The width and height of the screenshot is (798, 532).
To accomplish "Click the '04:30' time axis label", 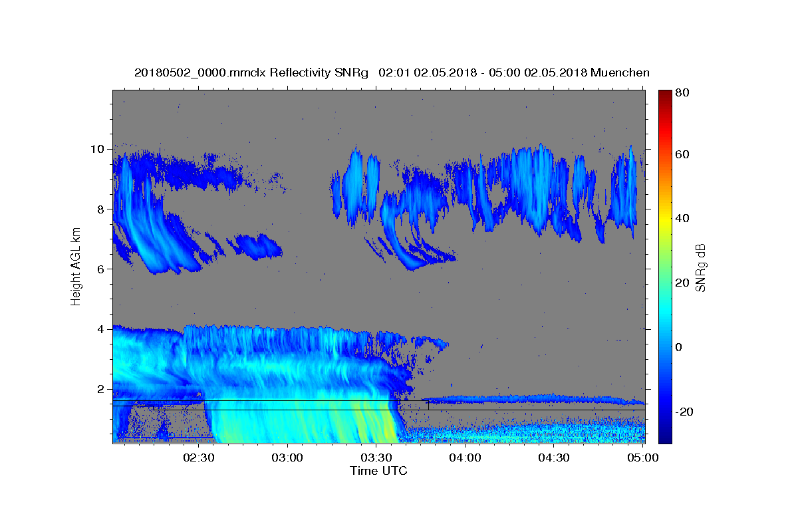I will point(554,458).
